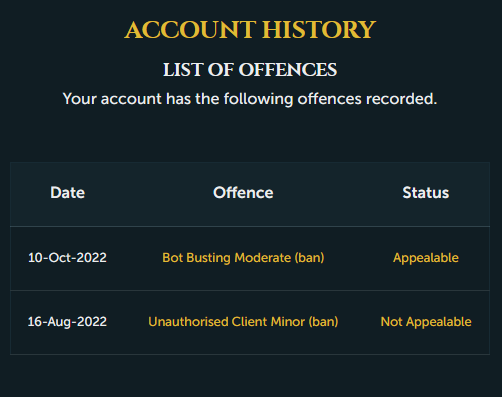The image size is (502, 397).
Task: Click the word Bot in first offence
Action: click(x=172, y=258)
